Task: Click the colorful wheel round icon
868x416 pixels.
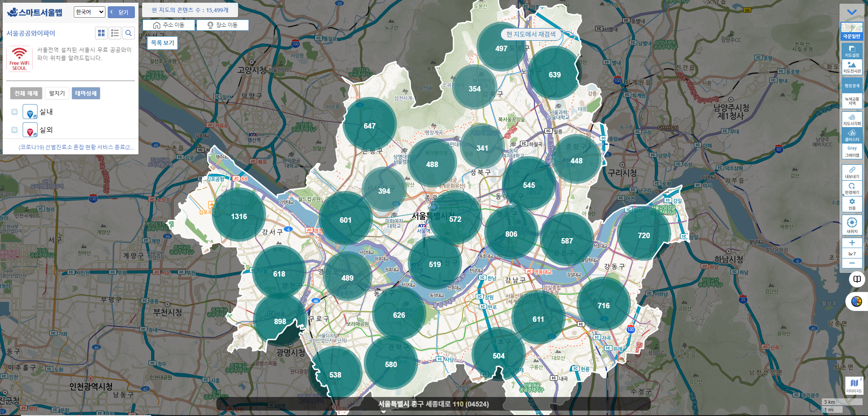Action: click(x=856, y=301)
